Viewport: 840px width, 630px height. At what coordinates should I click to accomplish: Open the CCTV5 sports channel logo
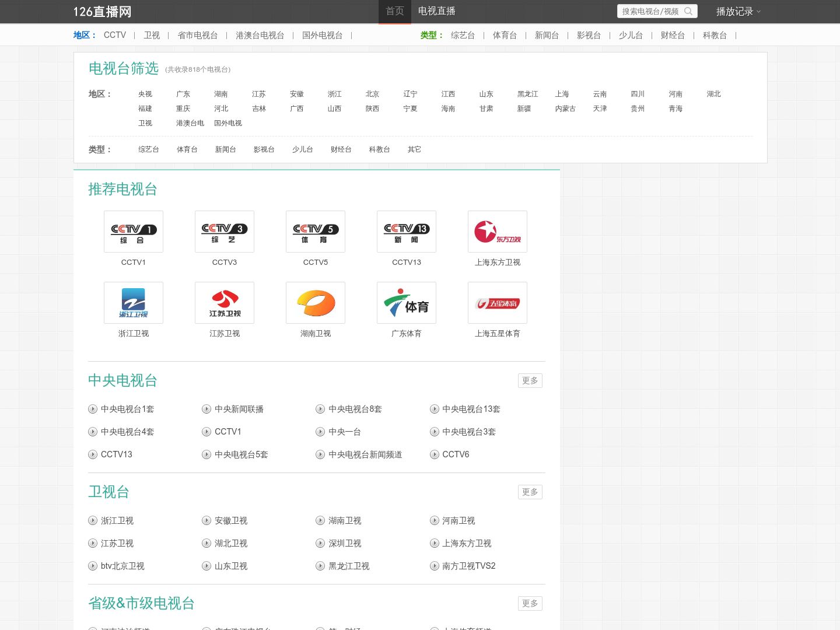[x=316, y=232]
